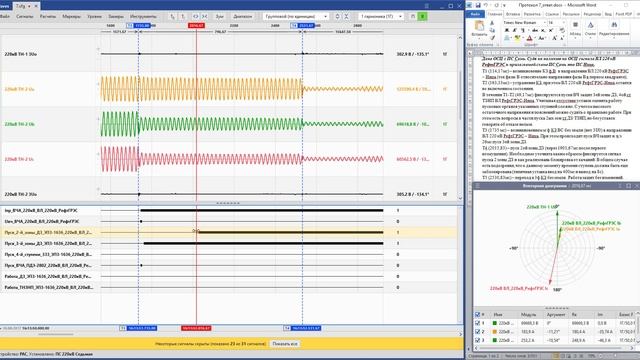This screenshot has width=640, height=360.
Task: Toggle the header checkbox in vector table
Action: (x=478, y=315)
